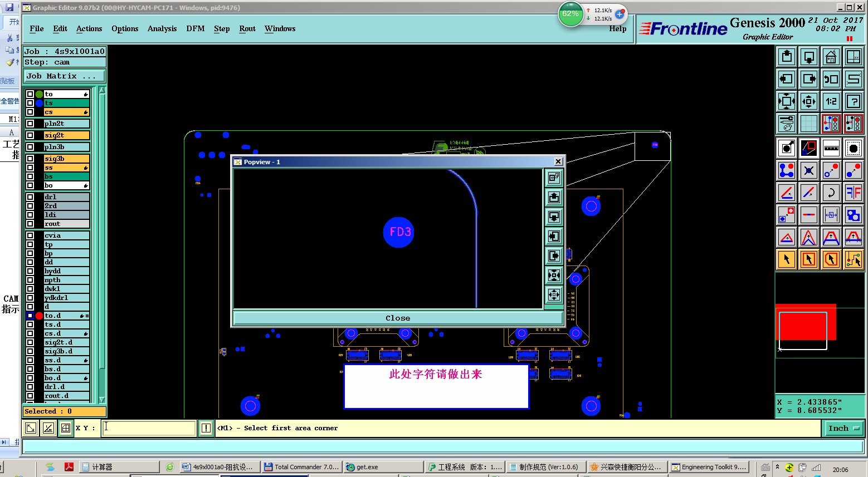Click the mirror F flip icon

pyautogui.click(x=854, y=193)
